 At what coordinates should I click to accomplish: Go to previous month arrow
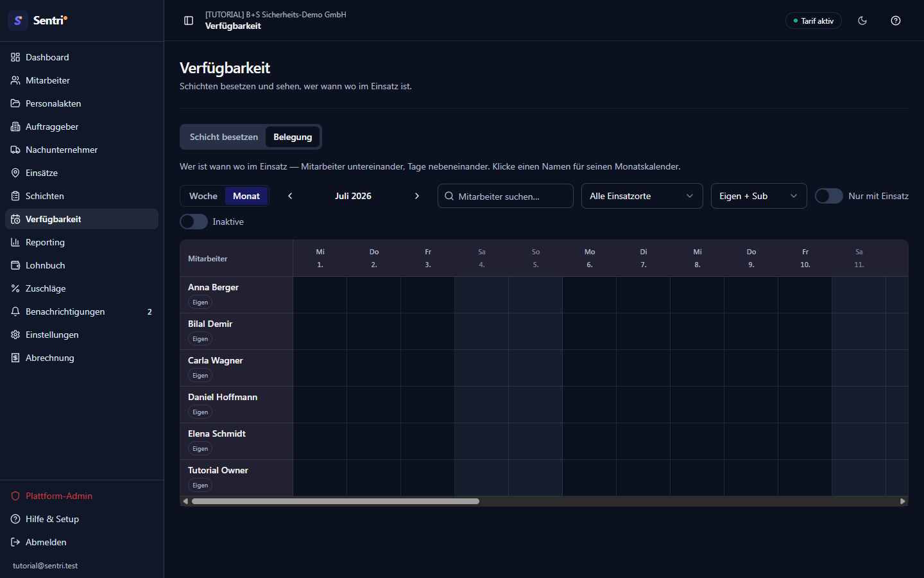point(290,196)
